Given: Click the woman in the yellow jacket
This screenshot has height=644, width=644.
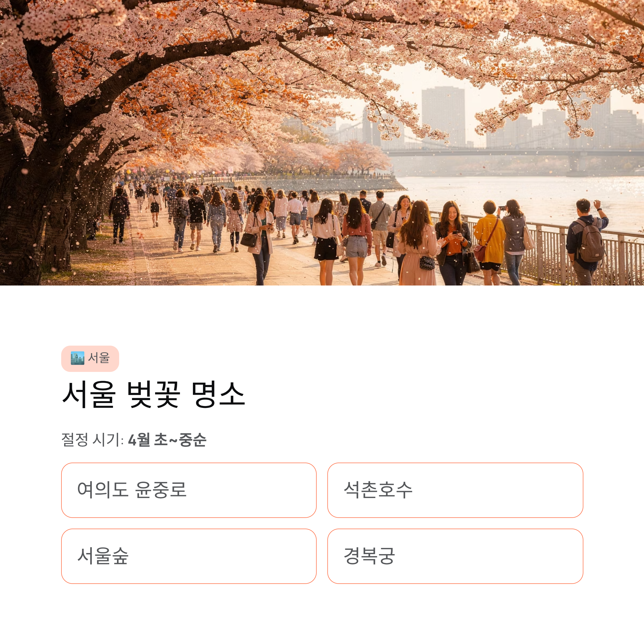Looking at the screenshot, I should tap(489, 243).
